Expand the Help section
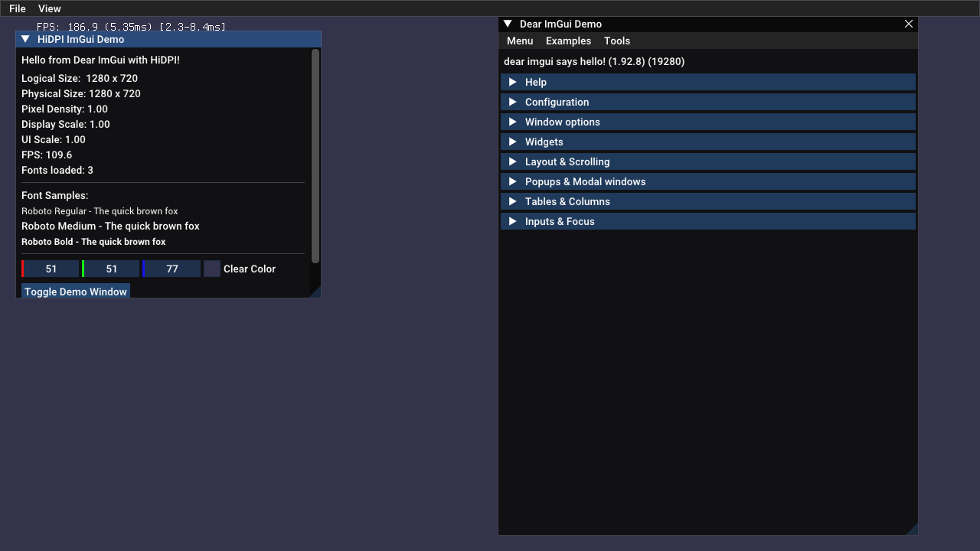This screenshot has width=980, height=551. click(708, 82)
